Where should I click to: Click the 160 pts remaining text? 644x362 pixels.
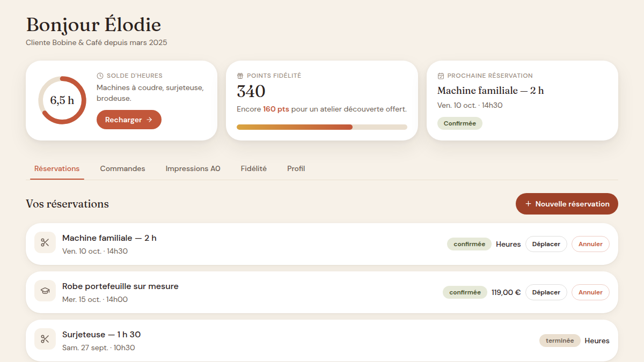[276, 109]
